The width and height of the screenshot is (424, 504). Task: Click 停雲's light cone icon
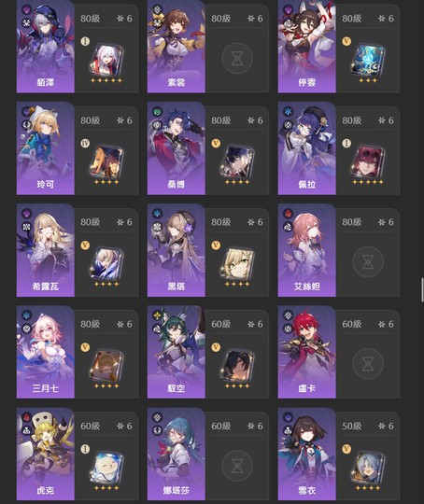tap(368, 61)
